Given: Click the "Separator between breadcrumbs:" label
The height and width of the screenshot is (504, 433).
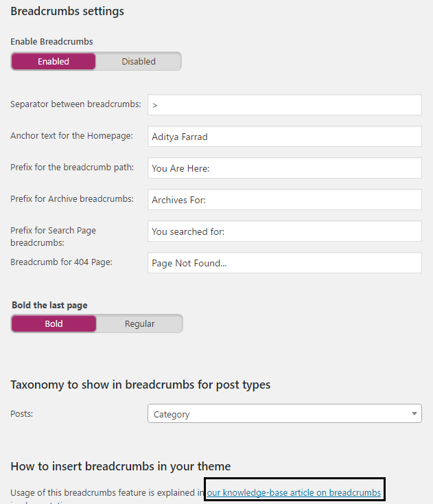Looking at the screenshot, I should coord(75,104).
